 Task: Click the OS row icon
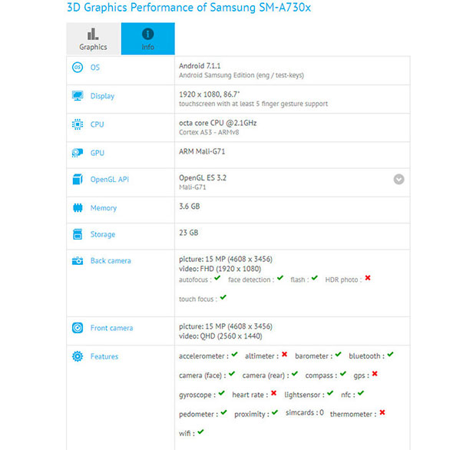tap(78, 67)
